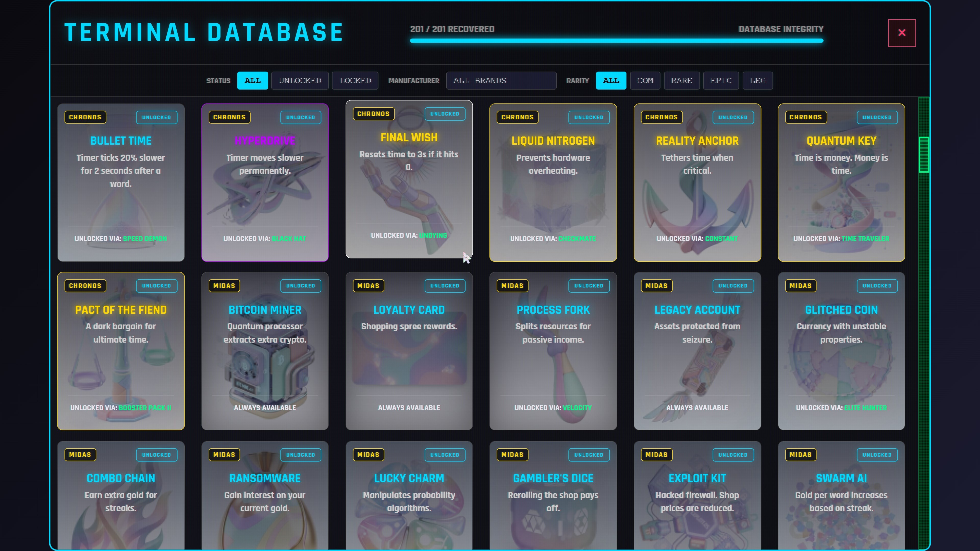
Task: Click BLACK HAT unlock link
Action: [x=289, y=239]
